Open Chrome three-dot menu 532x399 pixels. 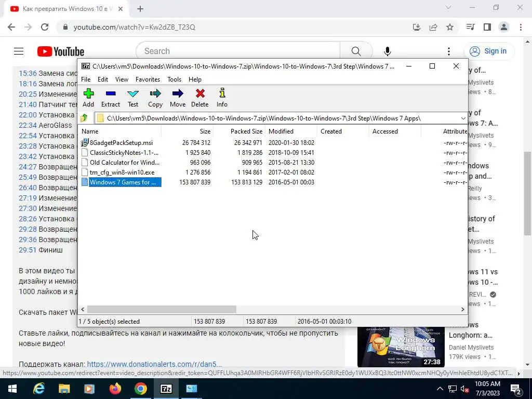(521, 27)
